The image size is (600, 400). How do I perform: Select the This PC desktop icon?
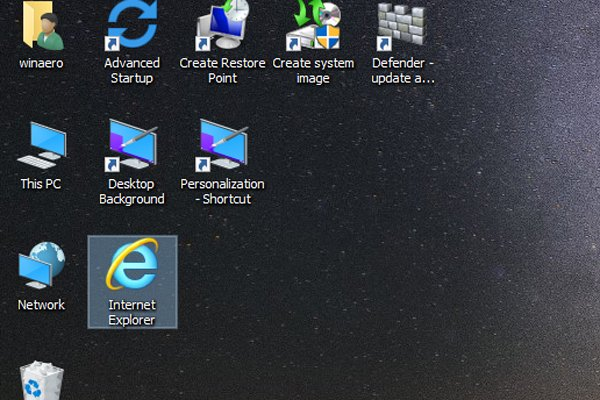pos(42,145)
